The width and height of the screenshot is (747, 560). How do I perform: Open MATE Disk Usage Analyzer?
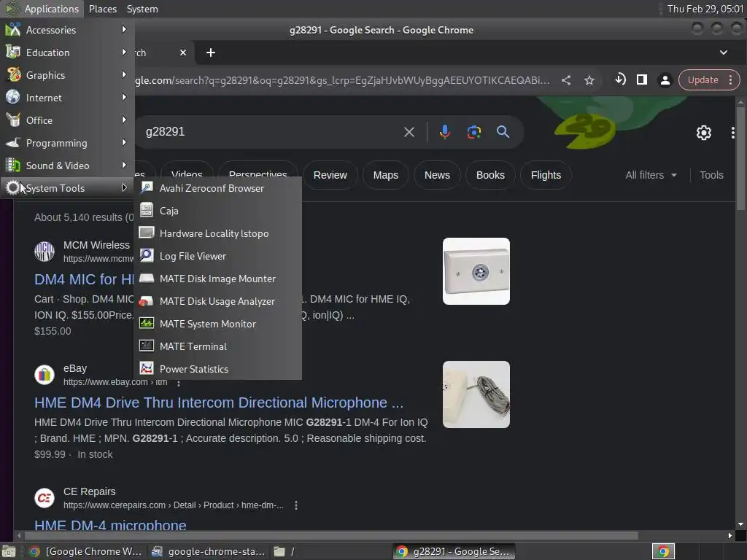click(217, 301)
